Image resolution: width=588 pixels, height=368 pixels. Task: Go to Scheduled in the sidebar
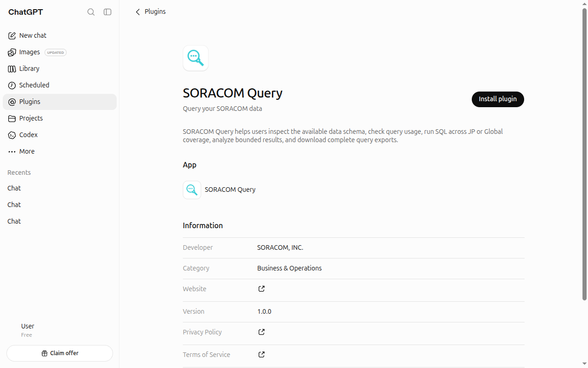[x=60, y=85]
